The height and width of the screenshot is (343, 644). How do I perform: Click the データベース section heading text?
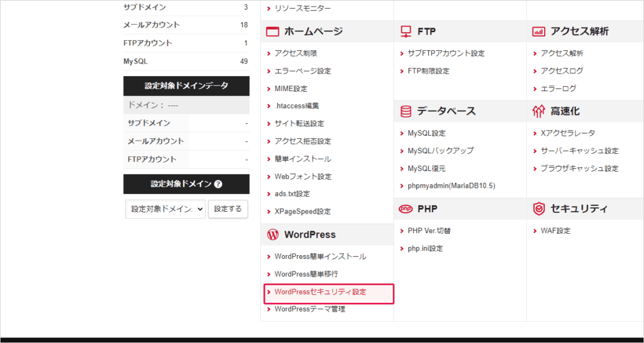[x=447, y=111]
